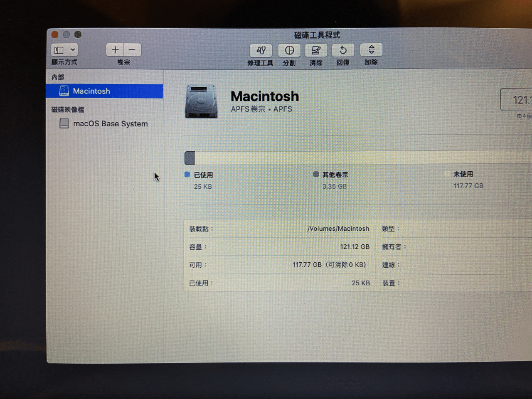
Task: Click the Erase (清除) toolbar icon
Action: click(316, 50)
